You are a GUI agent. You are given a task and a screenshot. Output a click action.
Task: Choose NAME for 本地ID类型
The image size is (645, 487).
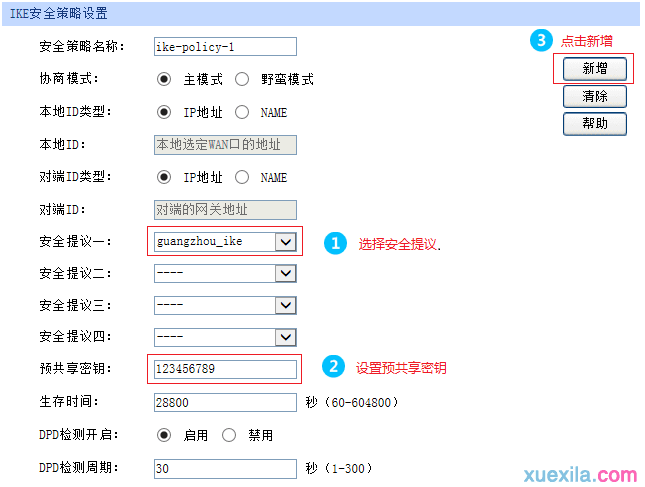242,112
